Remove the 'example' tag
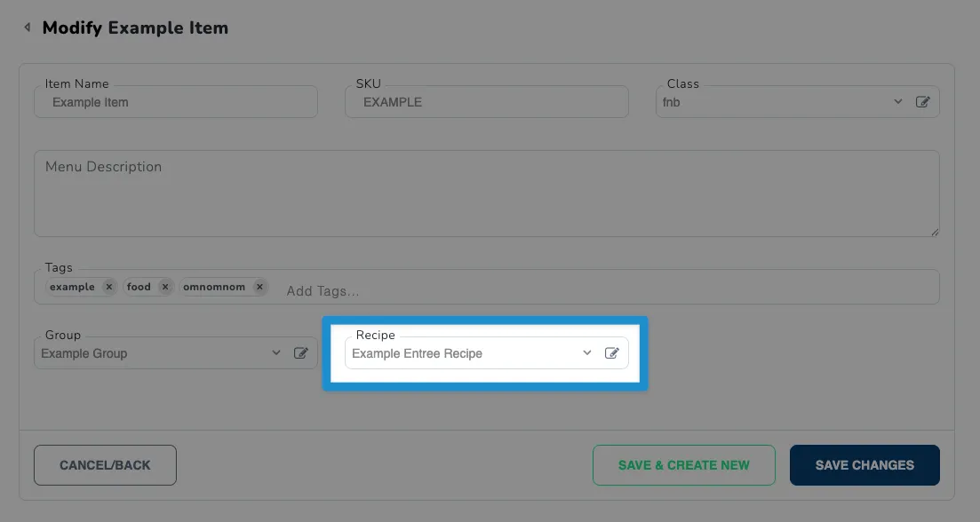980x522 pixels. pyautogui.click(x=108, y=287)
